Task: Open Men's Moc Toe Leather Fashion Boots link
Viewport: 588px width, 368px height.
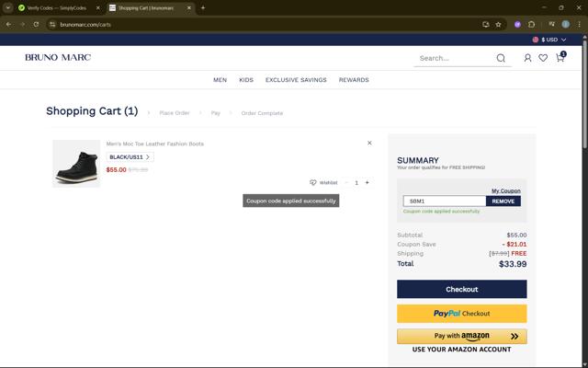Action: pos(155,144)
